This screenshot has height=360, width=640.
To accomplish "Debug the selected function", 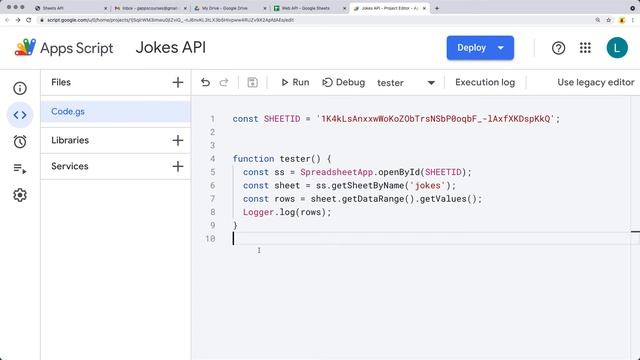I will 343,82.
